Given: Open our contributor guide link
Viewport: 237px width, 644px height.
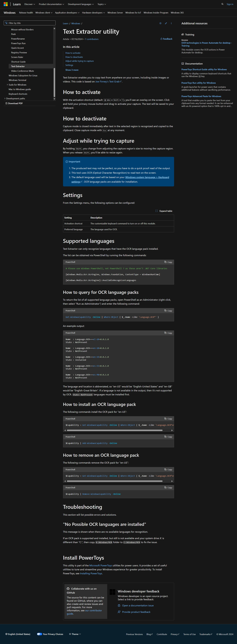Looking at the screenshot, I should pos(84,612).
